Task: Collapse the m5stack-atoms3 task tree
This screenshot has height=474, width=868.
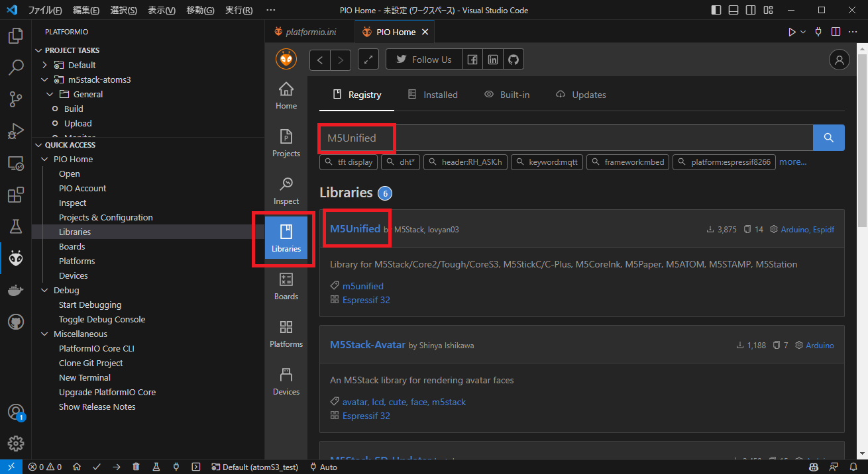Action: pyautogui.click(x=44, y=79)
